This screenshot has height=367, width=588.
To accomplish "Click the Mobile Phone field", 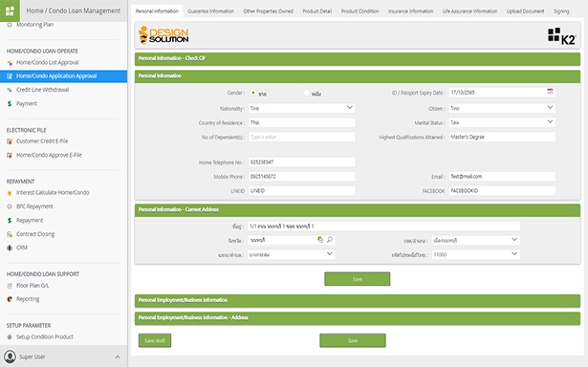I will click(x=301, y=176).
